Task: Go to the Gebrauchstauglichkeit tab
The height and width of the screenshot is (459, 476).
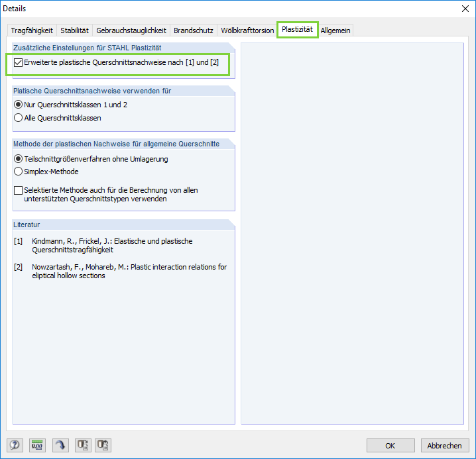Action: 131,30
